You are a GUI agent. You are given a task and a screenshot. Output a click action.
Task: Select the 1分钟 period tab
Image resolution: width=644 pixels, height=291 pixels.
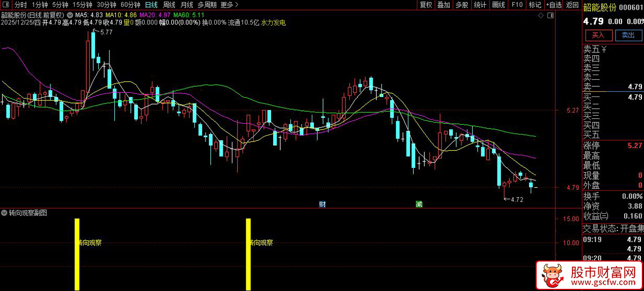click(40, 5)
